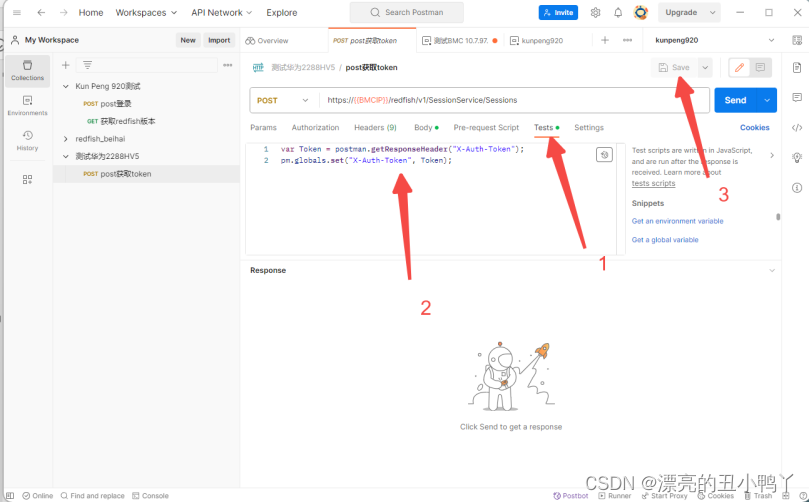Open the kunpeng920 environment selector
This screenshot has height=502, width=809.
[x=715, y=40]
